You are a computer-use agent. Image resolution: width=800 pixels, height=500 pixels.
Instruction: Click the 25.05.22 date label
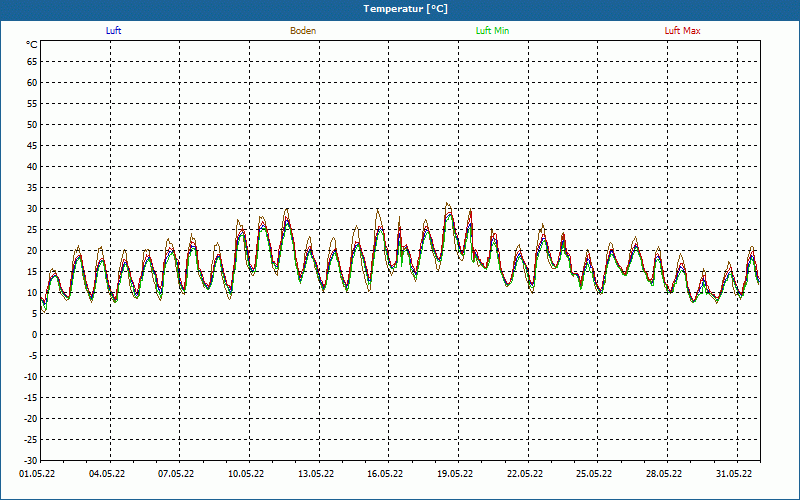(594, 473)
